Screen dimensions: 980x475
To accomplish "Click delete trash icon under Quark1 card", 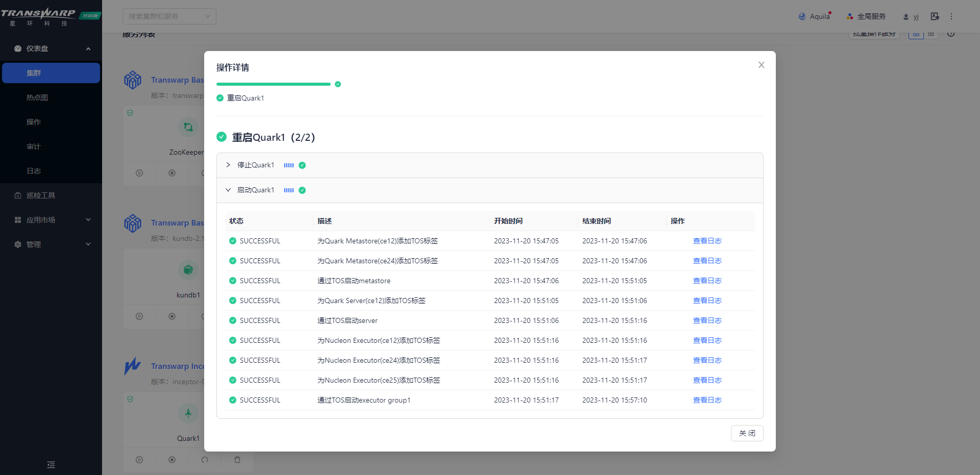I will point(237,460).
